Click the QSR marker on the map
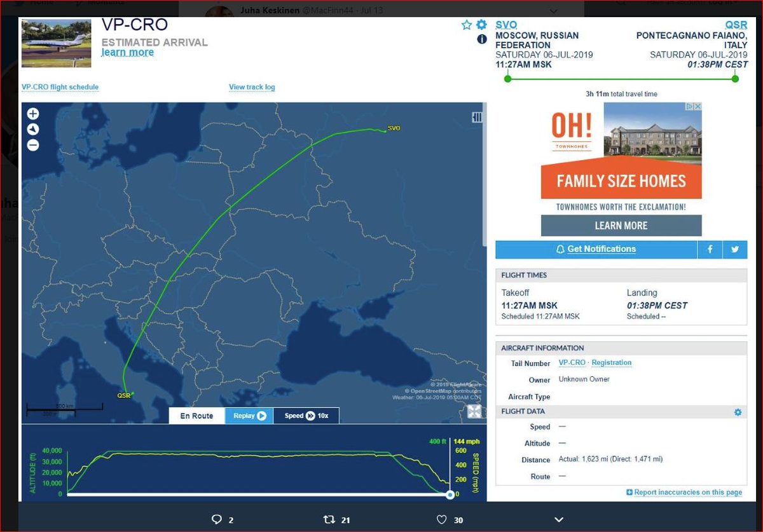The image size is (763, 532). pos(125,395)
